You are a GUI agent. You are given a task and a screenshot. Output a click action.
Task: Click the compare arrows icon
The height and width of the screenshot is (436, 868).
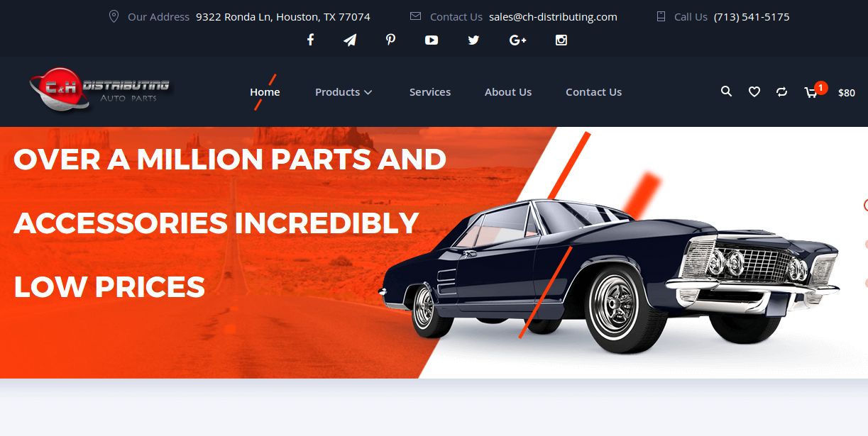(x=781, y=91)
